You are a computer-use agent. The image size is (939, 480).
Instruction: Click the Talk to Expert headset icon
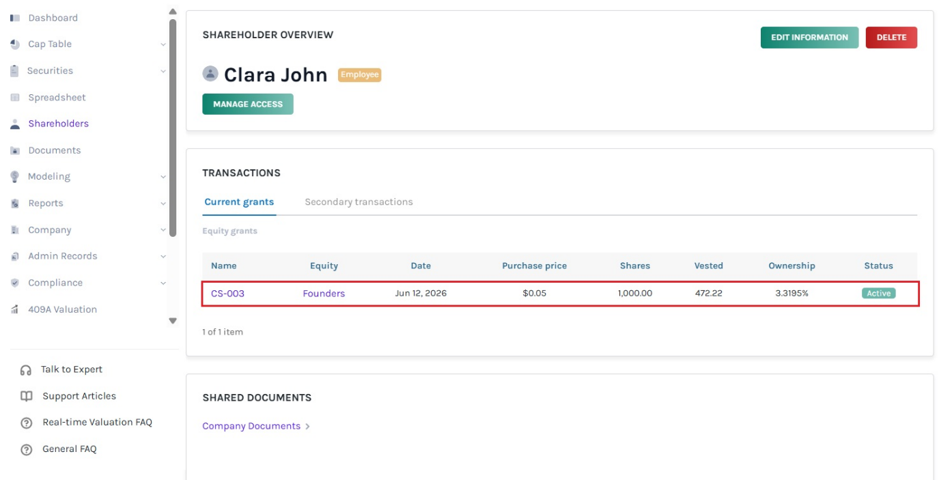26,370
